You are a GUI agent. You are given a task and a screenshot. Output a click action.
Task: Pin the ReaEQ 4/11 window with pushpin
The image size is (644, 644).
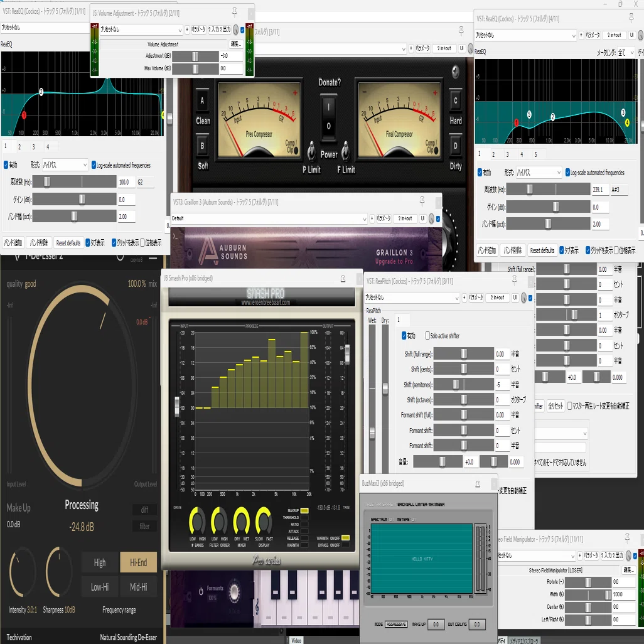tap(631, 18)
